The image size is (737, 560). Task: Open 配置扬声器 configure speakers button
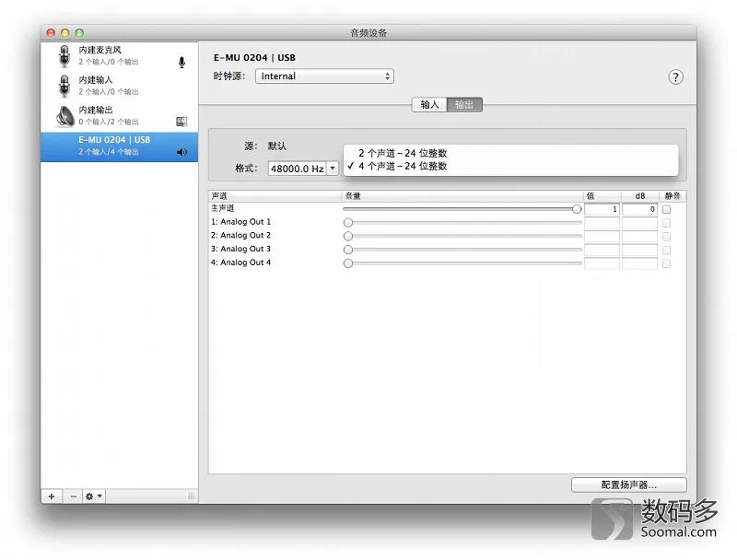(629, 484)
